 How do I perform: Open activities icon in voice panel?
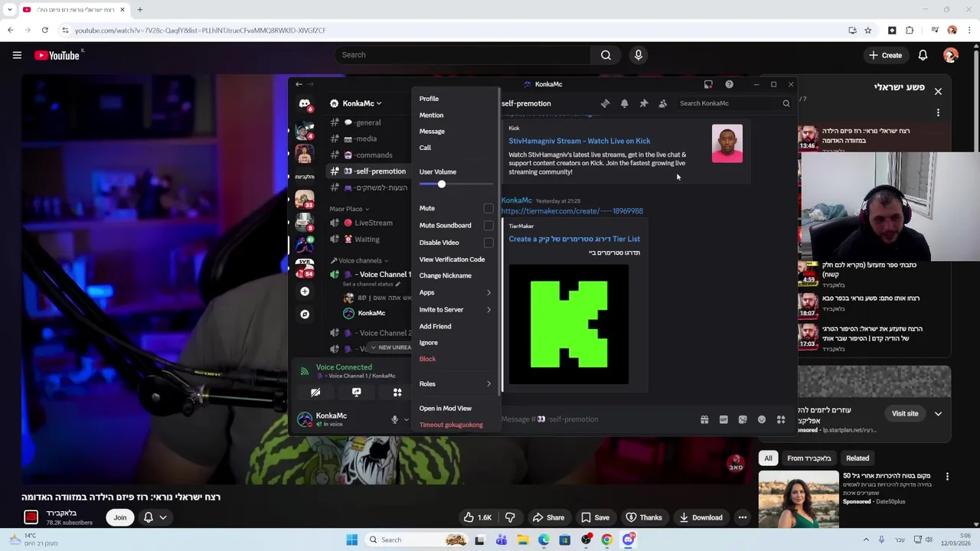click(x=397, y=392)
